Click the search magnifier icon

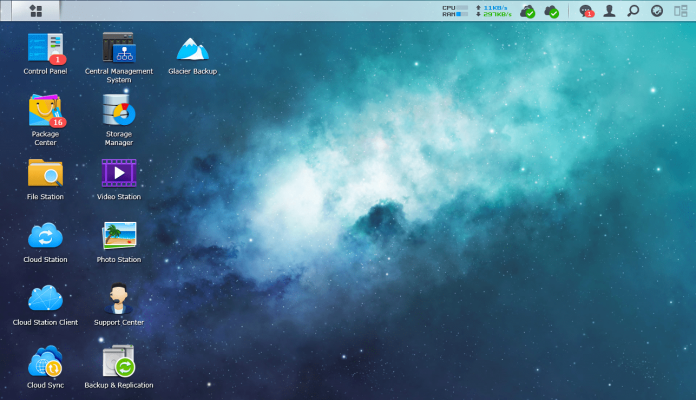[x=633, y=11]
